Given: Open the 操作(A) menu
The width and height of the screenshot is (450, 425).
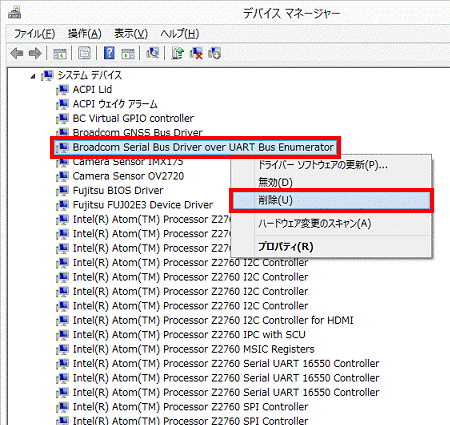Looking at the screenshot, I should (84, 34).
